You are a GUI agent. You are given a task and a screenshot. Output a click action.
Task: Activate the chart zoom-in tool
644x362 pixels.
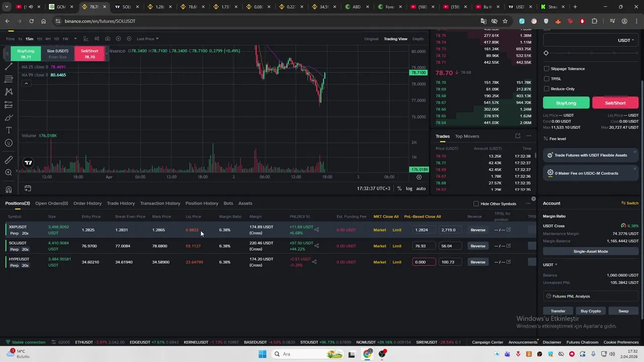click(9, 172)
